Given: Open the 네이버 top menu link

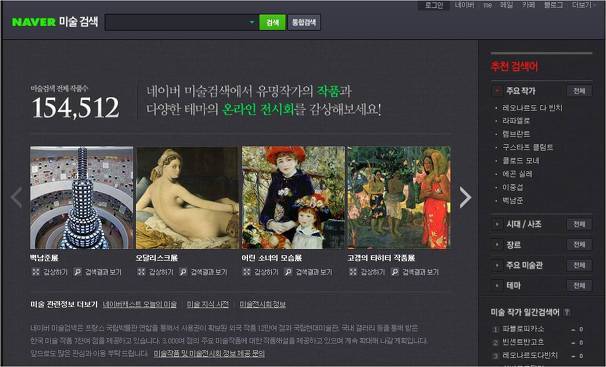Looking at the screenshot, I should (x=464, y=5).
